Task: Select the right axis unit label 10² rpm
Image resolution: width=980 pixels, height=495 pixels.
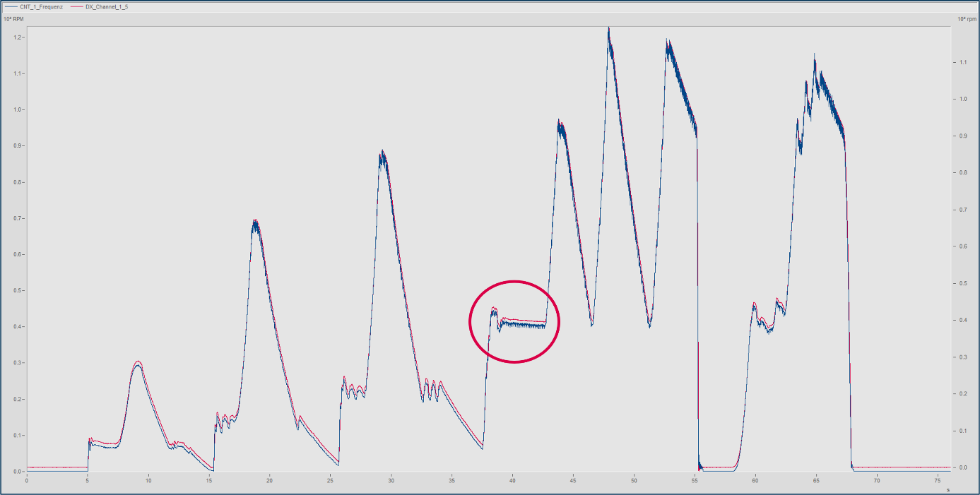Action: [966, 18]
